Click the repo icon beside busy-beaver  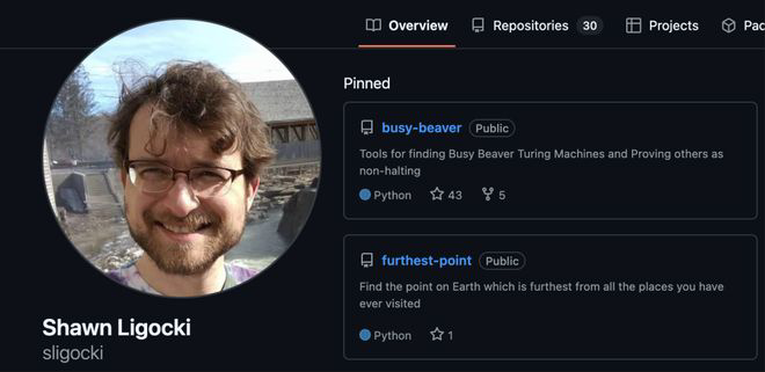coord(367,128)
